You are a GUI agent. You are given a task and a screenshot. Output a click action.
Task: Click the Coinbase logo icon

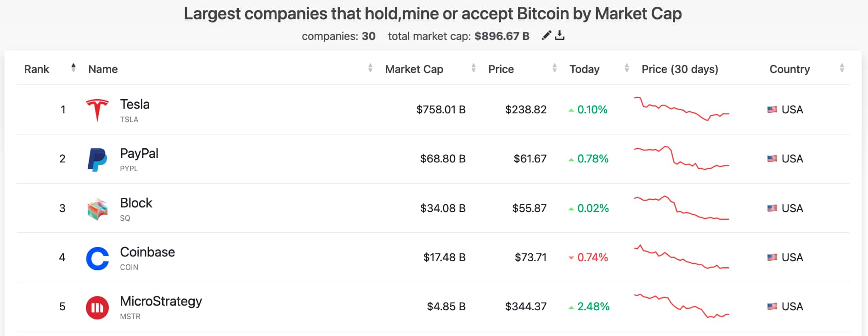click(97, 258)
